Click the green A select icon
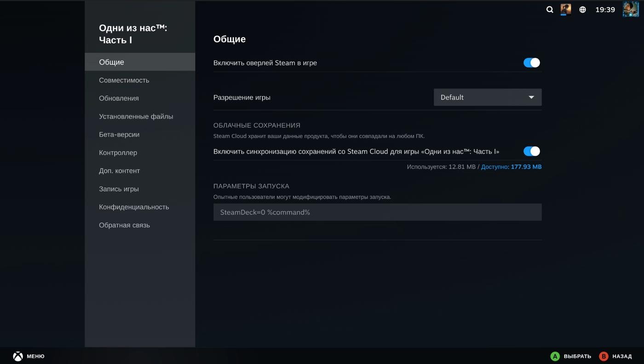644x364 pixels. pyautogui.click(x=555, y=356)
